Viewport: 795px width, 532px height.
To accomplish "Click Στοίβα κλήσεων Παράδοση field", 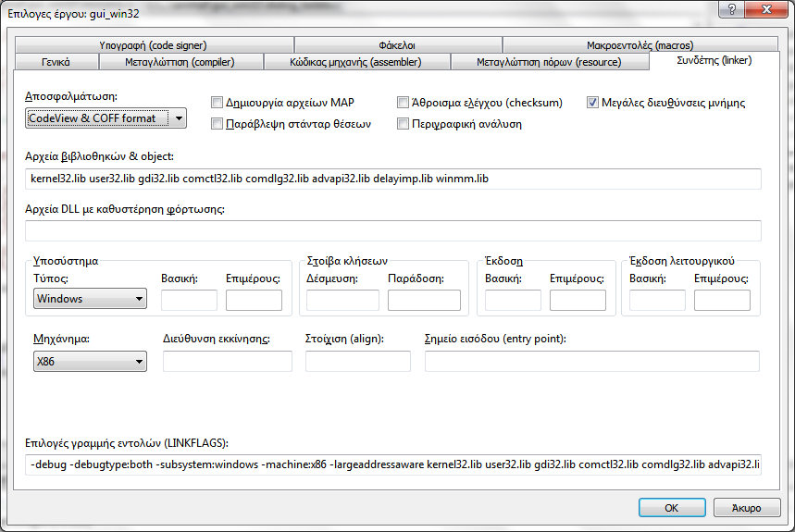I will pyautogui.click(x=424, y=300).
